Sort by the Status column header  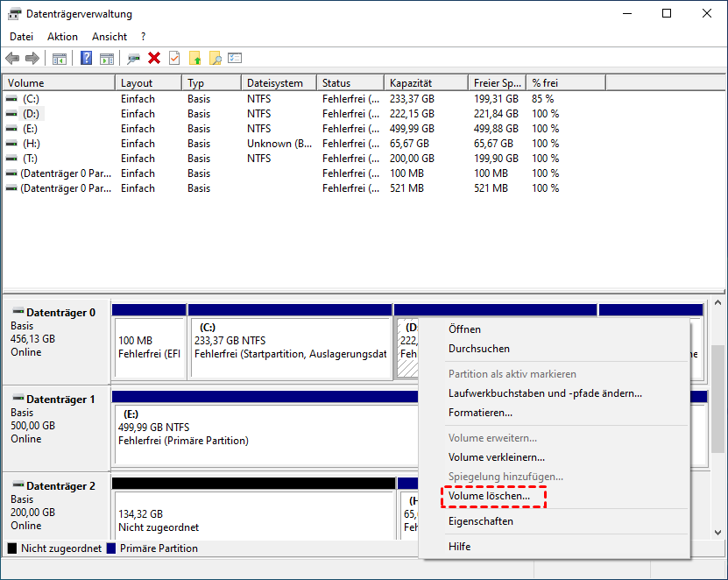(350, 83)
